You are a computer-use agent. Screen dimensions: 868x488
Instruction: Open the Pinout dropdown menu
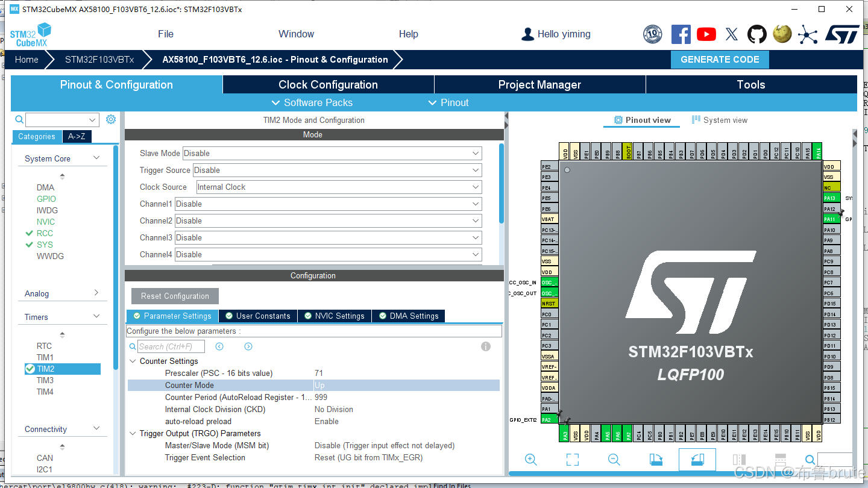tap(448, 102)
